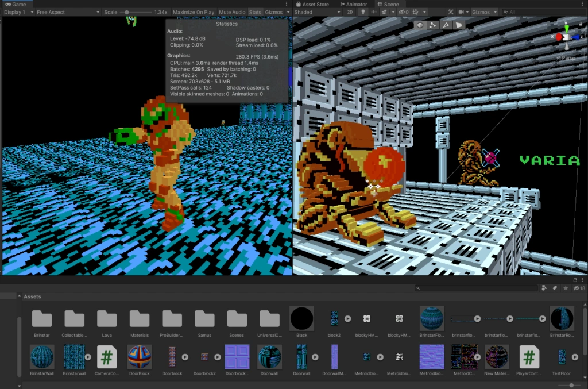Open Game view Gizmos dropdown arrow
Image resolution: width=588 pixels, height=389 pixels.
point(288,12)
